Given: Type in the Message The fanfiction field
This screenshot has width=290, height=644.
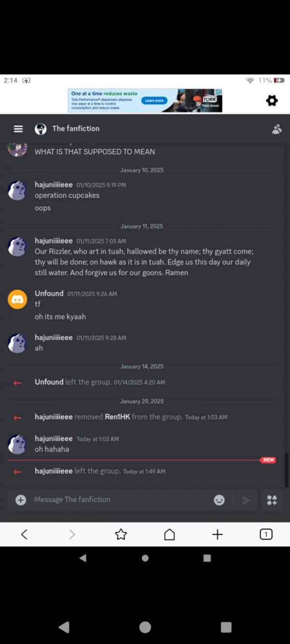Looking at the screenshot, I should click(x=121, y=500).
